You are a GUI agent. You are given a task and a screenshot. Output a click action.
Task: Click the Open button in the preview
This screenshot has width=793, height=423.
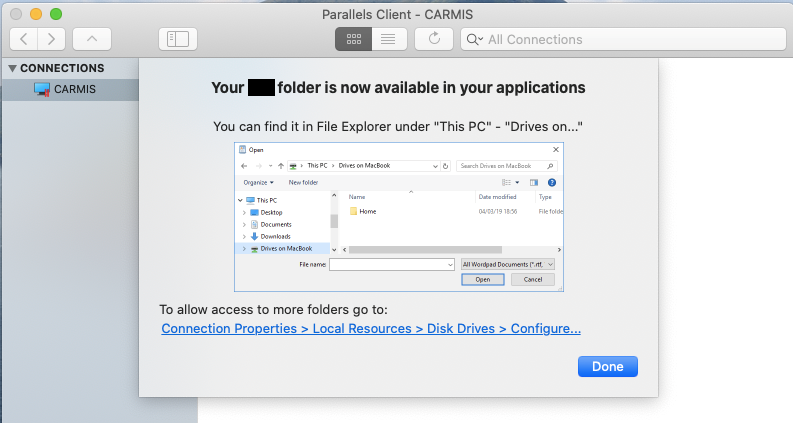pyautogui.click(x=482, y=279)
